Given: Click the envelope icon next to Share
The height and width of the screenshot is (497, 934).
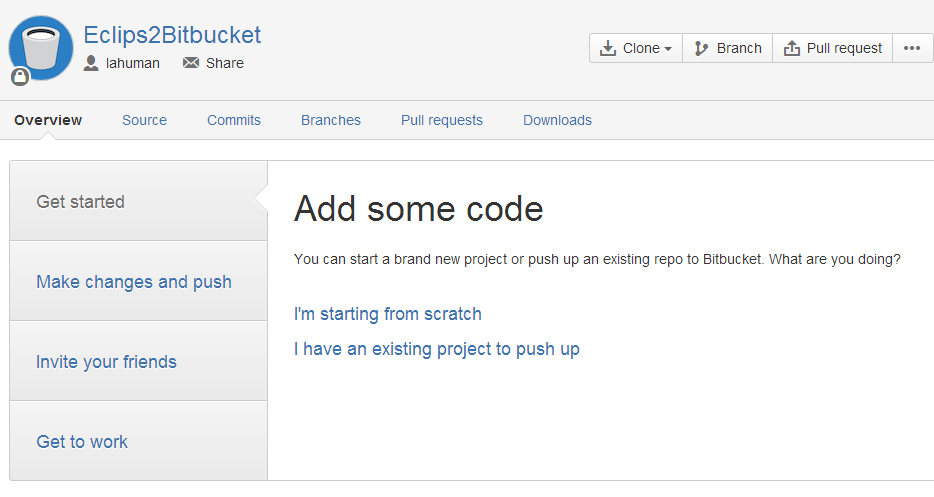Looking at the screenshot, I should click(191, 63).
